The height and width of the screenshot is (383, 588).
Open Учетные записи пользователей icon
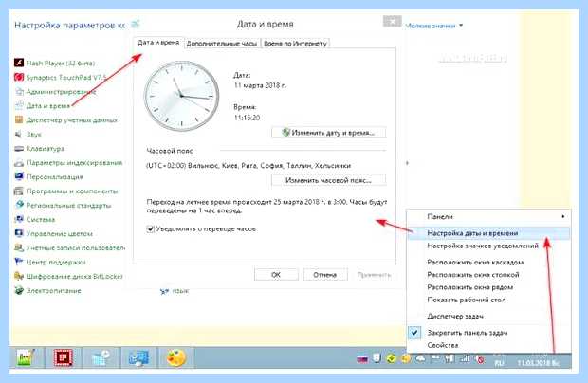click(19, 247)
